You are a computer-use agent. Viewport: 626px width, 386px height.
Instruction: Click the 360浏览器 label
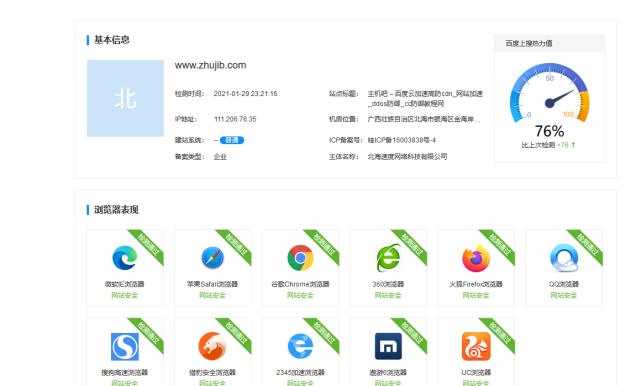tap(388, 284)
